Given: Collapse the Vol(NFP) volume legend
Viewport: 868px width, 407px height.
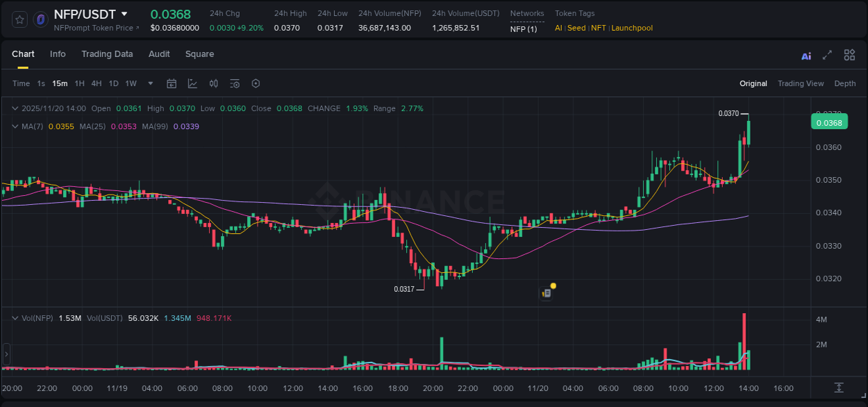Looking at the screenshot, I should [15, 317].
